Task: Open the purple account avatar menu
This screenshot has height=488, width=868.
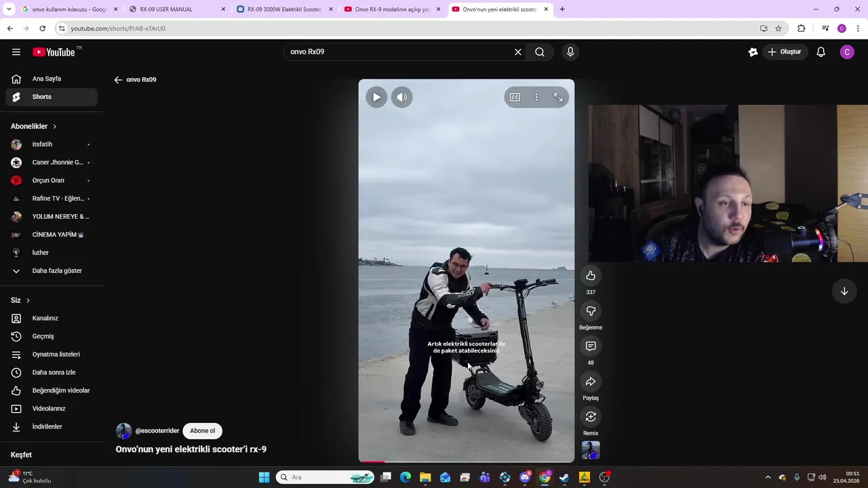Action: pyautogui.click(x=847, y=52)
